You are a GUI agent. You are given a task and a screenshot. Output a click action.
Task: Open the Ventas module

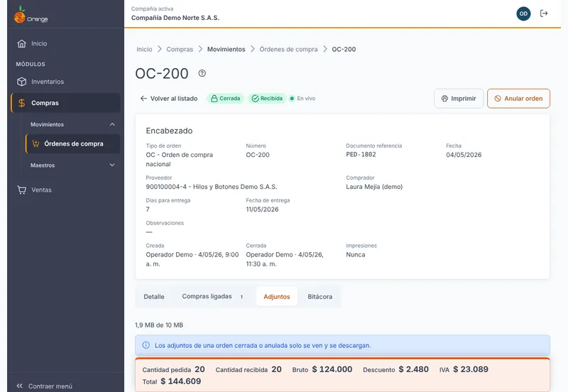click(x=65, y=190)
